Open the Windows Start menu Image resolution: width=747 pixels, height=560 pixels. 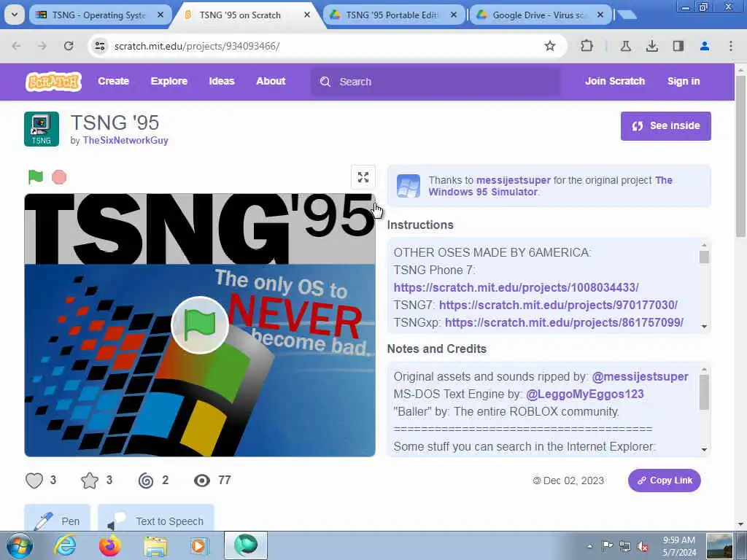click(x=20, y=545)
